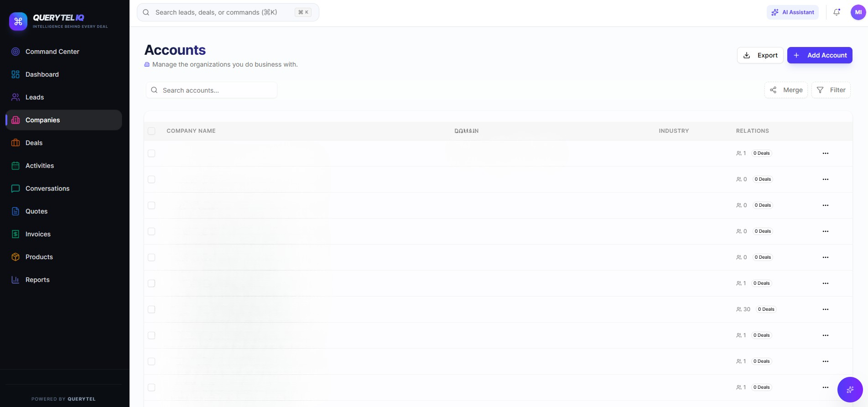Toggle the select-all checkbox in table header

(151, 131)
